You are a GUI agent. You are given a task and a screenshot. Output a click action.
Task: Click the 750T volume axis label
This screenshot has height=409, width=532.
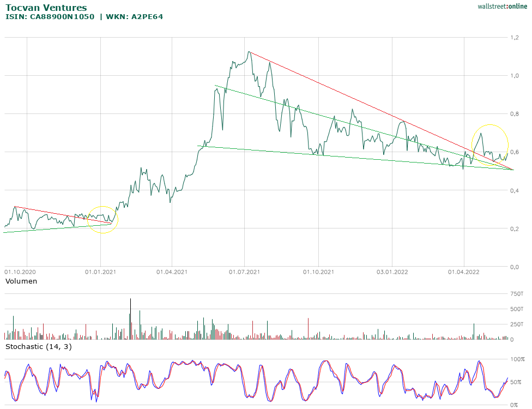[x=517, y=293]
